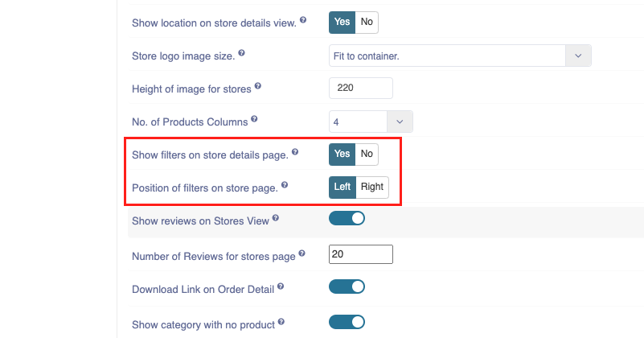Viewport: 644px width, 338px height.
Task: Click the Height of image for stores field
Action: [361, 88]
